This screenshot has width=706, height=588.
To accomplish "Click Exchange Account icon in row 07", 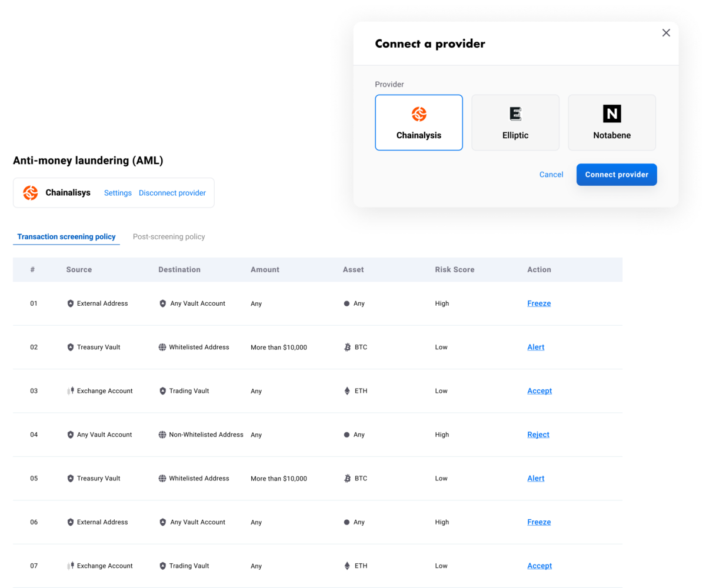I will pos(71,566).
